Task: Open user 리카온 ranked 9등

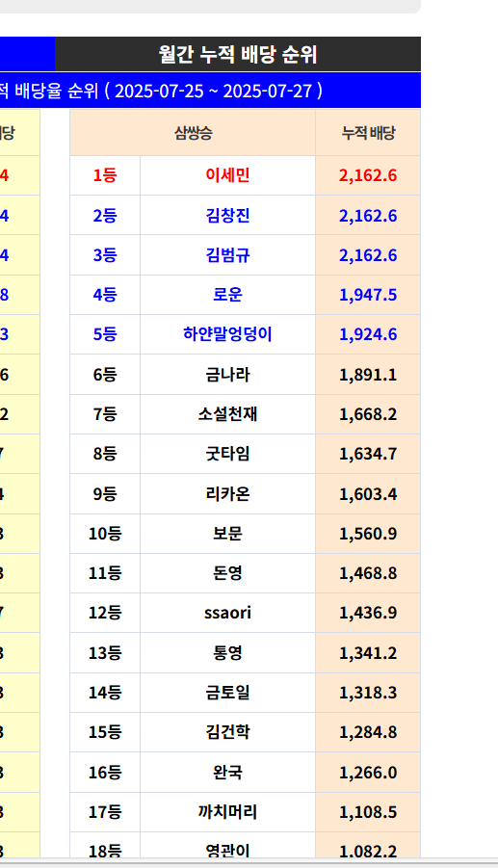Action: [227, 494]
